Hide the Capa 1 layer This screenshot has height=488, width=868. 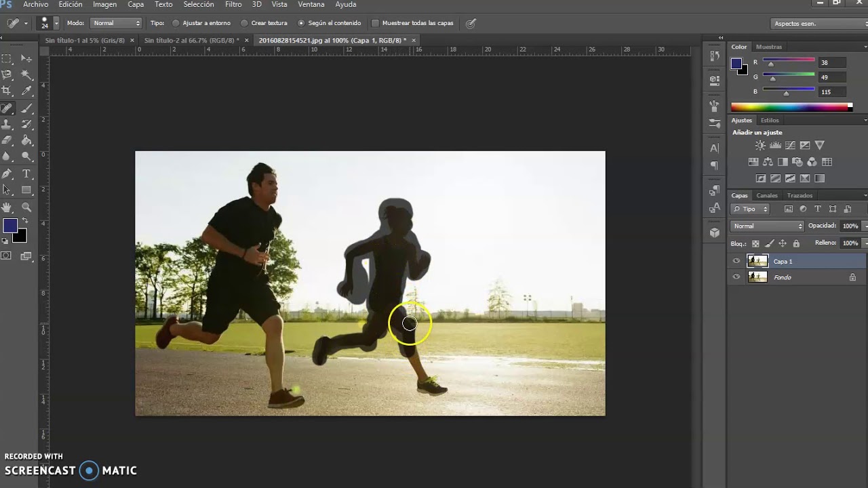[736, 261]
